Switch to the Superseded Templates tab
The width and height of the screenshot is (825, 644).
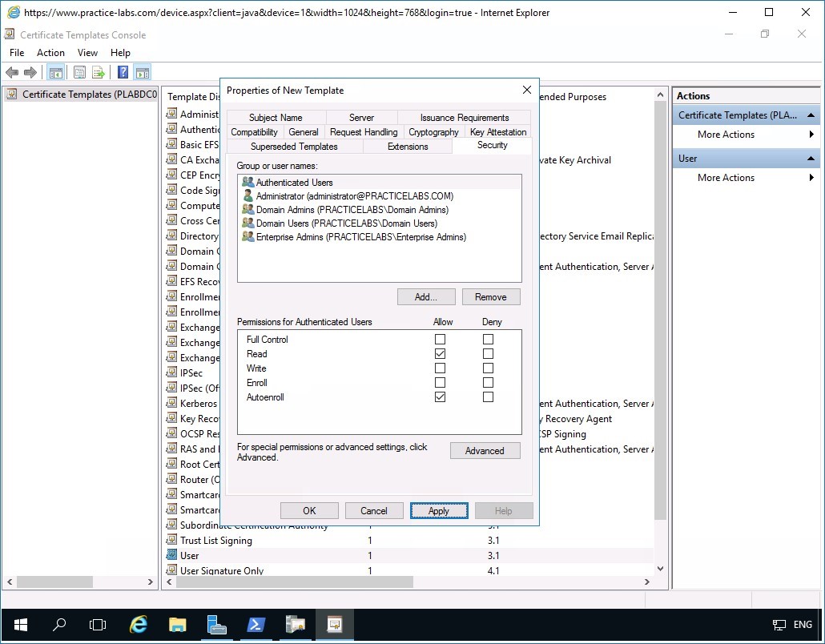[x=294, y=147]
